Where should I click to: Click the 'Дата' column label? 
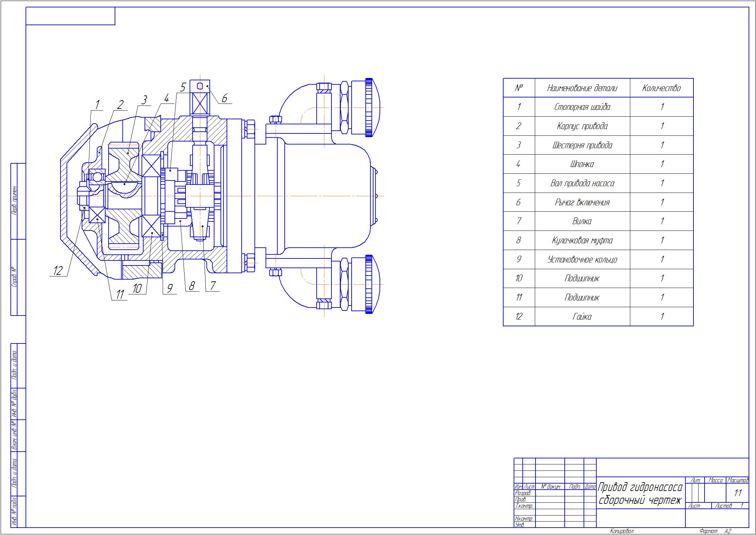[590, 487]
